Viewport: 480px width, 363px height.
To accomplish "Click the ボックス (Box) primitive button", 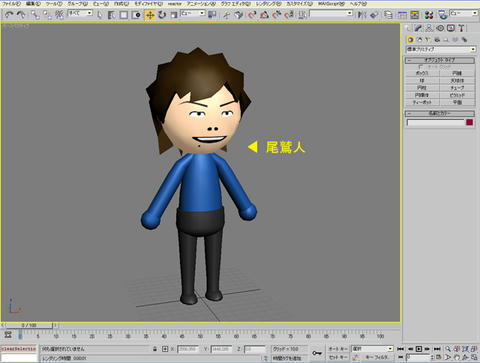I will point(422,73).
